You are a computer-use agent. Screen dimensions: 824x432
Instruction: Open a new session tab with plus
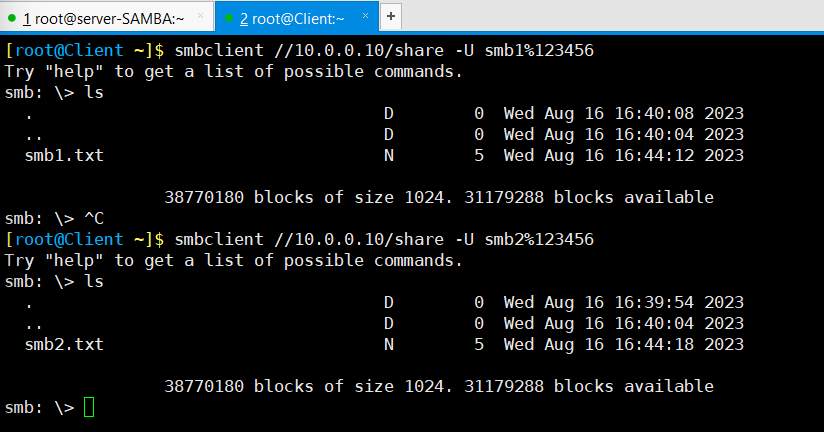(390, 16)
